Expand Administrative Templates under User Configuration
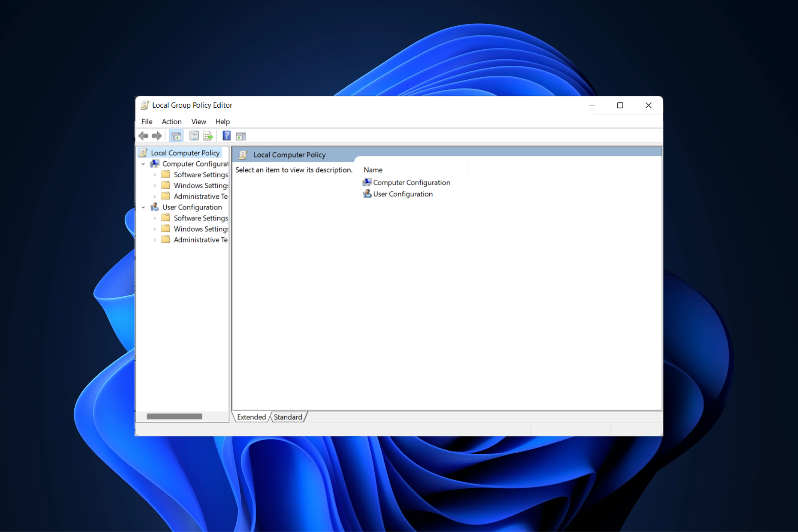Image resolution: width=798 pixels, height=532 pixels. coord(155,240)
